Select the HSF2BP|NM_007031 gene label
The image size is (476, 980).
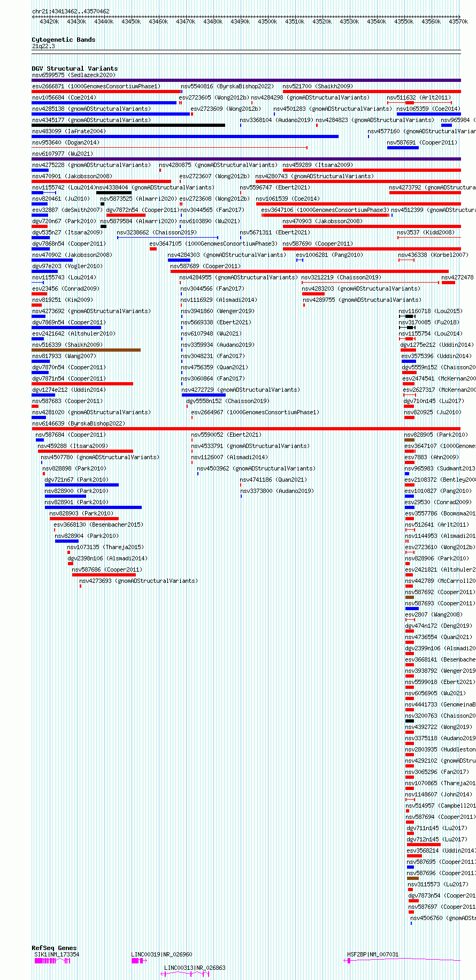(373, 954)
